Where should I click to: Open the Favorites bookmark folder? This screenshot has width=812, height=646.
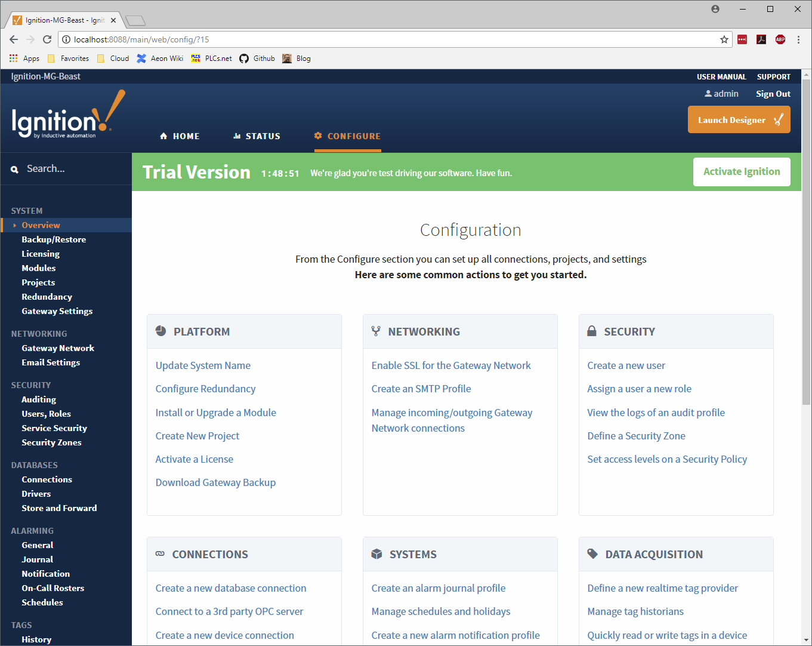click(x=68, y=59)
